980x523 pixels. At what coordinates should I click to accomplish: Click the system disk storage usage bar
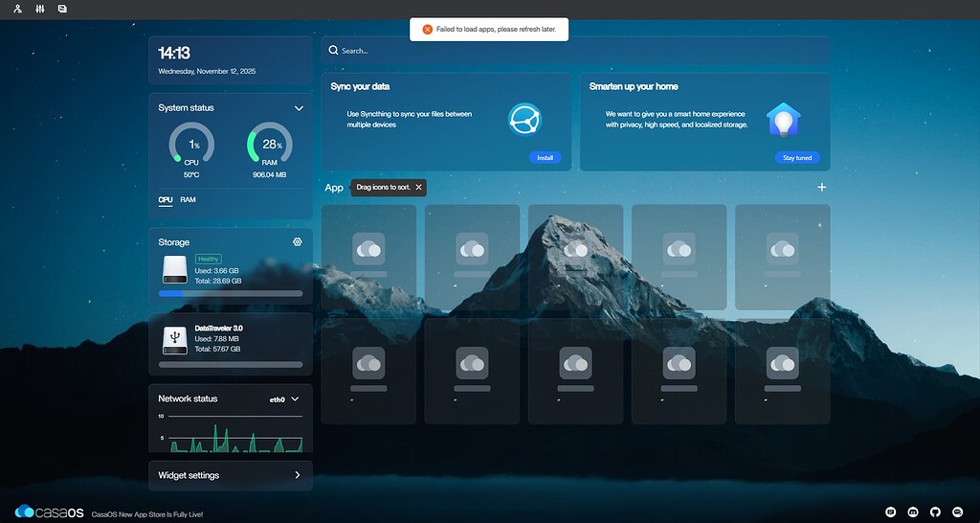pos(231,293)
